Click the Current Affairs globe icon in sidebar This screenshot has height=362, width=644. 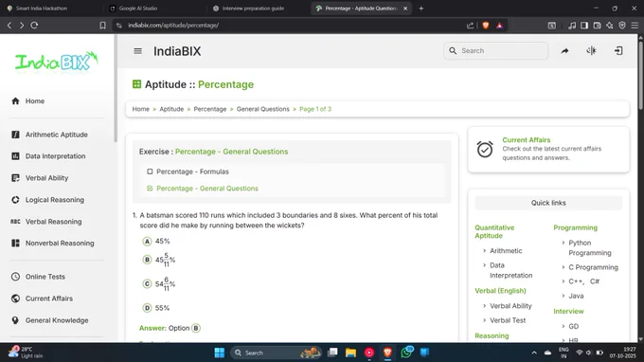pos(15,299)
